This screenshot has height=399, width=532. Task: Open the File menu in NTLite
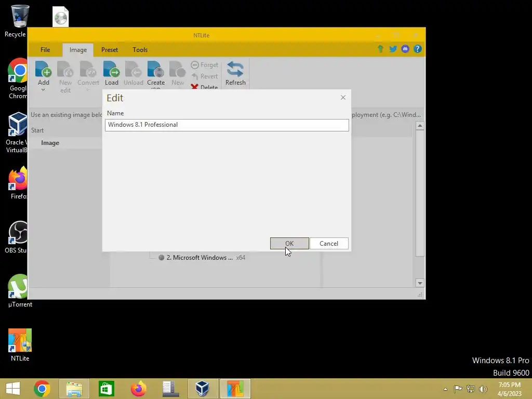click(x=45, y=49)
